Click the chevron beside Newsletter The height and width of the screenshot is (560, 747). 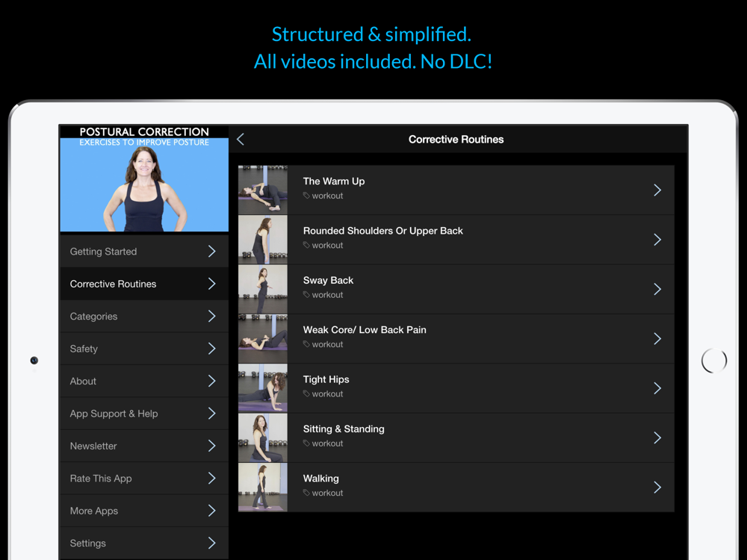click(x=212, y=446)
